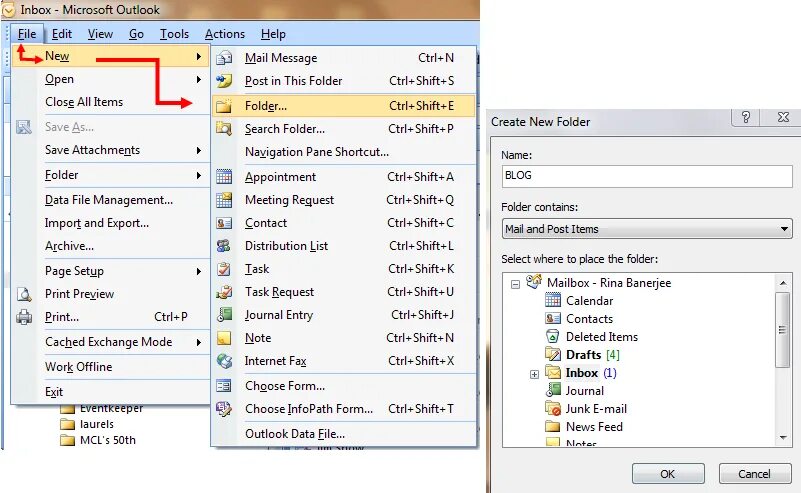801x493 pixels.
Task: Select Drafts in folder tree
Action: click(x=583, y=355)
